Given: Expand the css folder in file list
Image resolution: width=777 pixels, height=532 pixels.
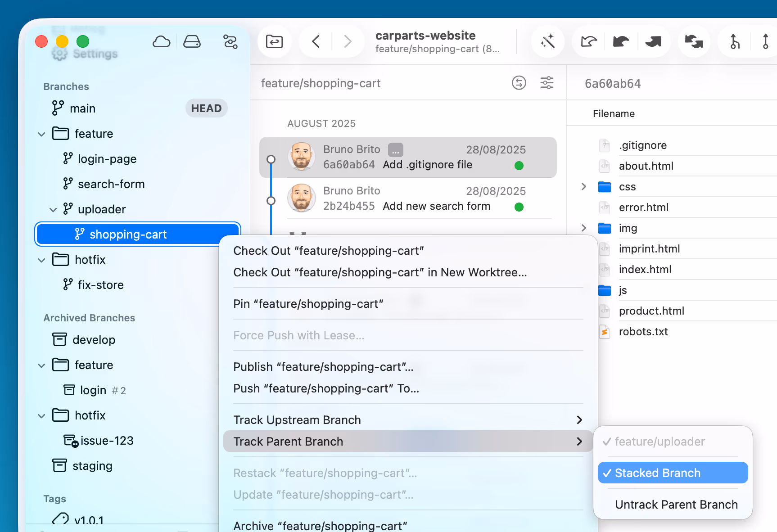Looking at the screenshot, I should click(584, 187).
